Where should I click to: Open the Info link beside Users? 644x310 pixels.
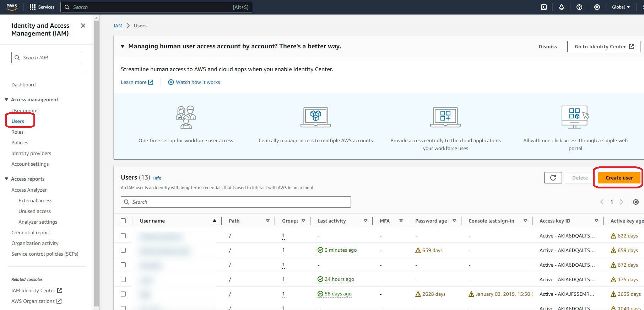[157, 178]
